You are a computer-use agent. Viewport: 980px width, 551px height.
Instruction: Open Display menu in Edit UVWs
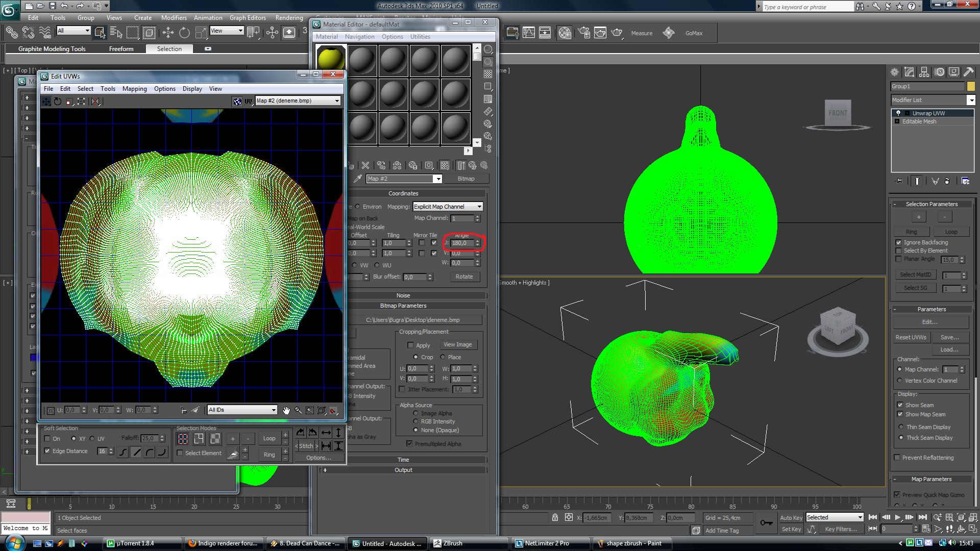(x=192, y=89)
